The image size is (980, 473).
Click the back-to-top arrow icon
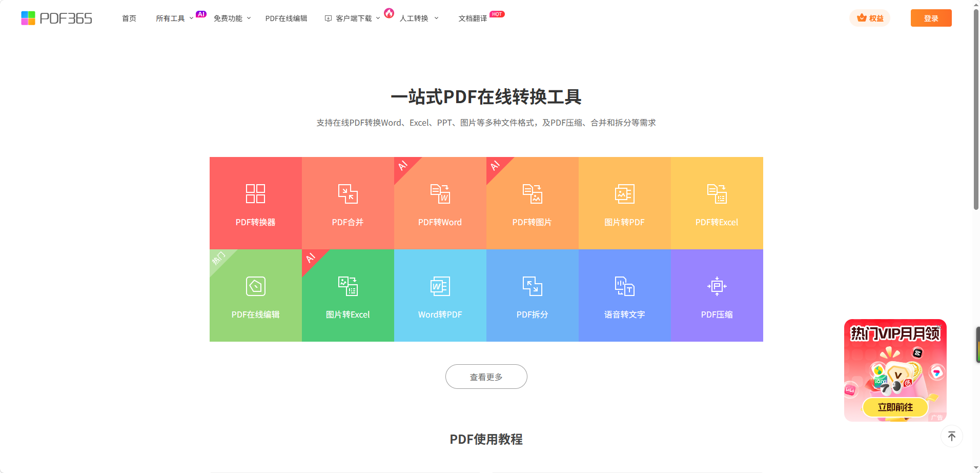pos(951,437)
